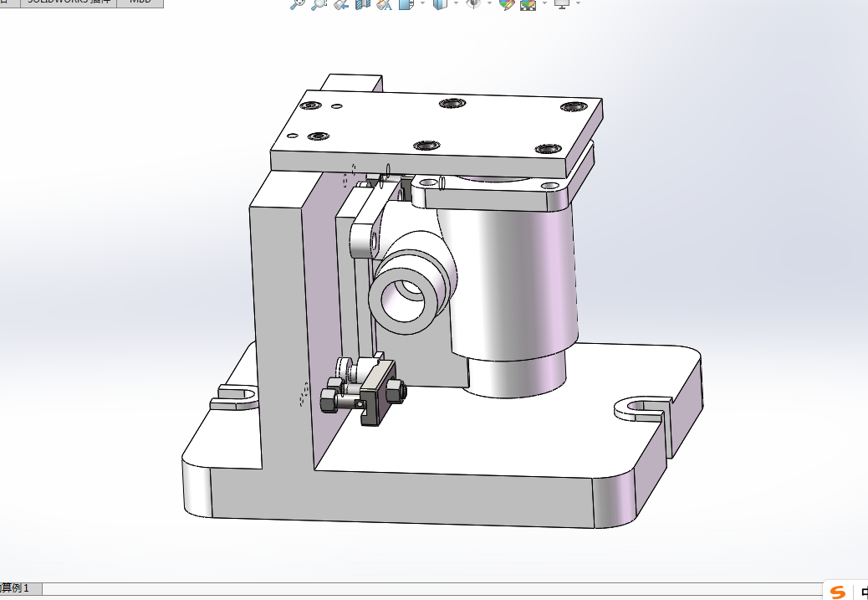Open the Edit Appearance tool

point(507,4)
